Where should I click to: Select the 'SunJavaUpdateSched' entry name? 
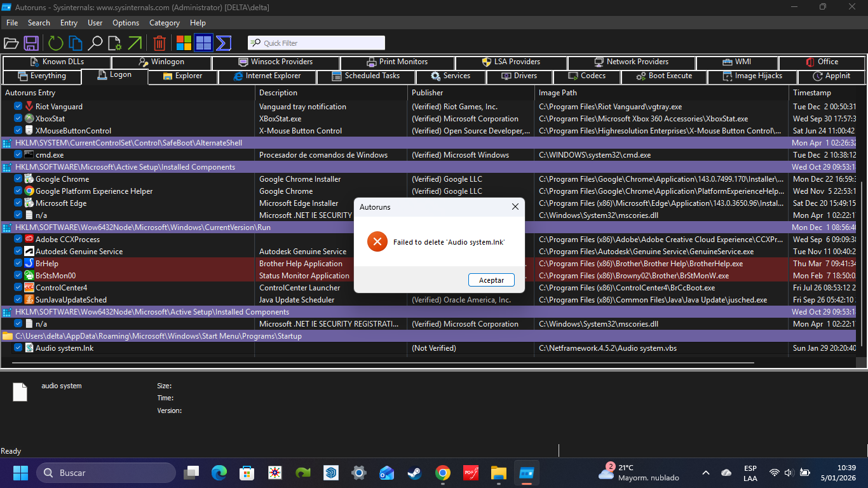tap(71, 300)
